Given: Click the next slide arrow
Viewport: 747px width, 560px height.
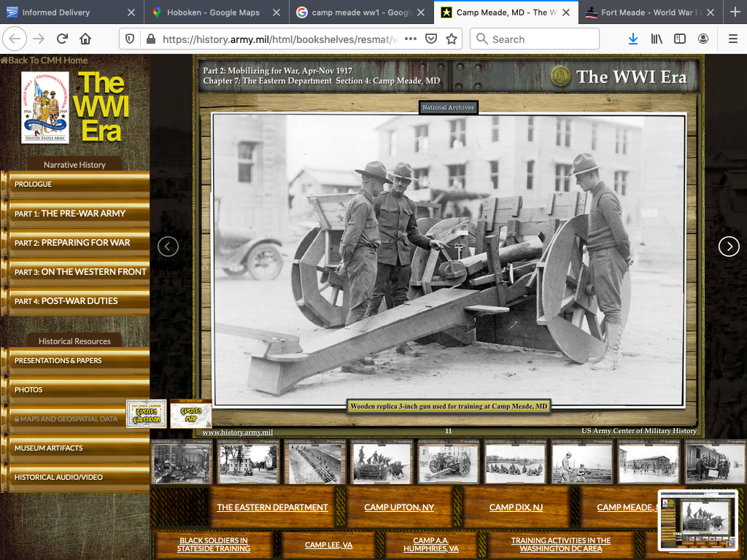Looking at the screenshot, I should pos(729,246).
